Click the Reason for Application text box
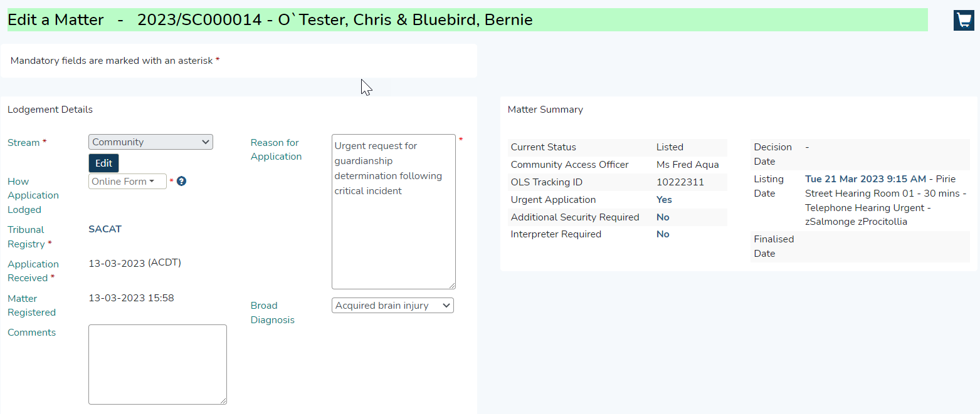 393,212
